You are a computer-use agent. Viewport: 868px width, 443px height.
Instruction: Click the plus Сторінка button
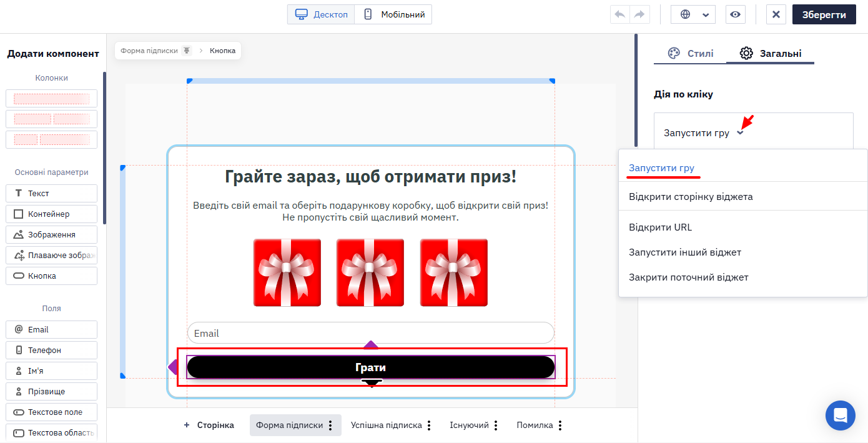point(209,425)
